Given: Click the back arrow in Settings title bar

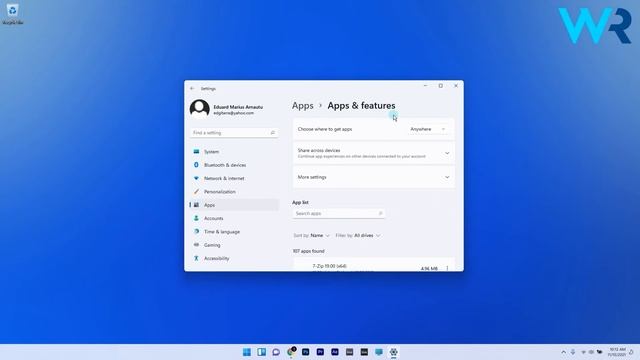Looking at the screenshot, I should click(192, 89).
